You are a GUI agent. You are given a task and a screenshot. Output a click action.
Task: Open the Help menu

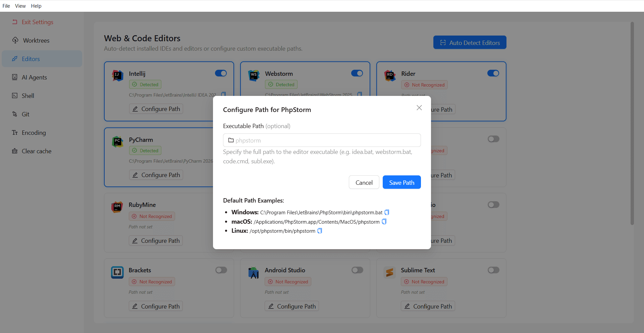[36, 6]
